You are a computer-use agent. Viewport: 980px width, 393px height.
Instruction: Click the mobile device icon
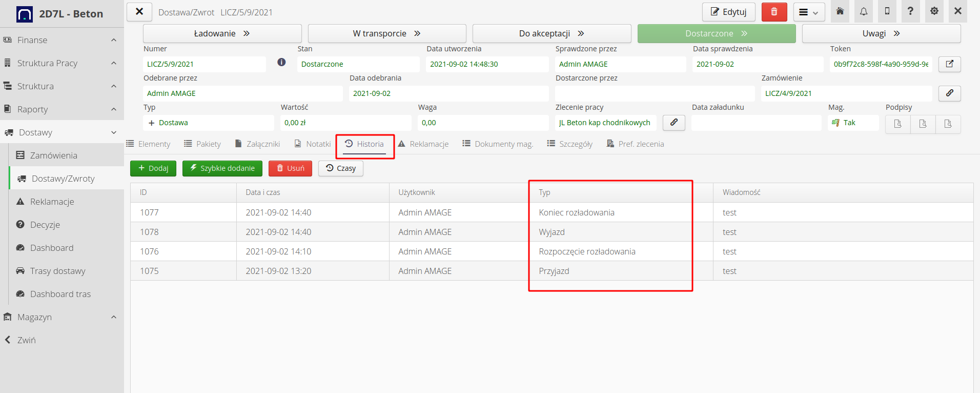tap(887, 11)
